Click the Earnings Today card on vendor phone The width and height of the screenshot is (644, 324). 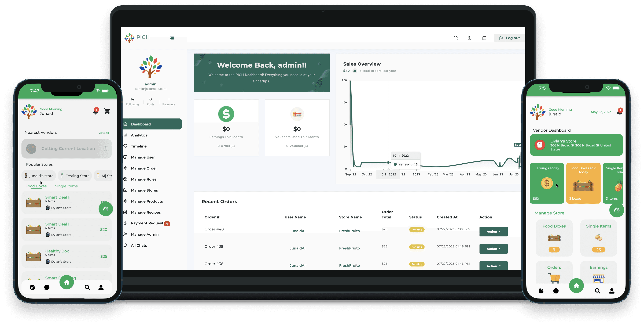point(547,183)
